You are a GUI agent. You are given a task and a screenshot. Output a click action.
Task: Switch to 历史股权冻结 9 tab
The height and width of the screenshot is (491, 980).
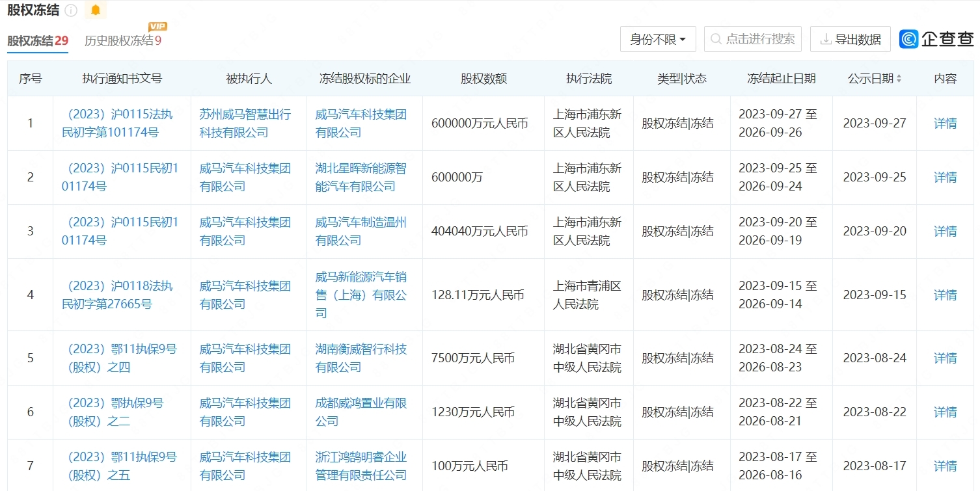coord(123,40)
